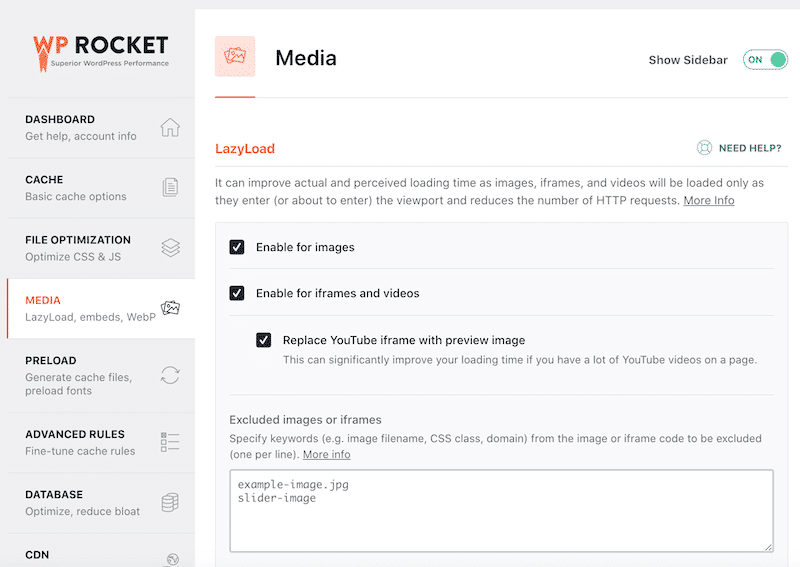Click the Dashboard house icon
800x567 pixels.
pyautogui.click(x=170, y=127)
